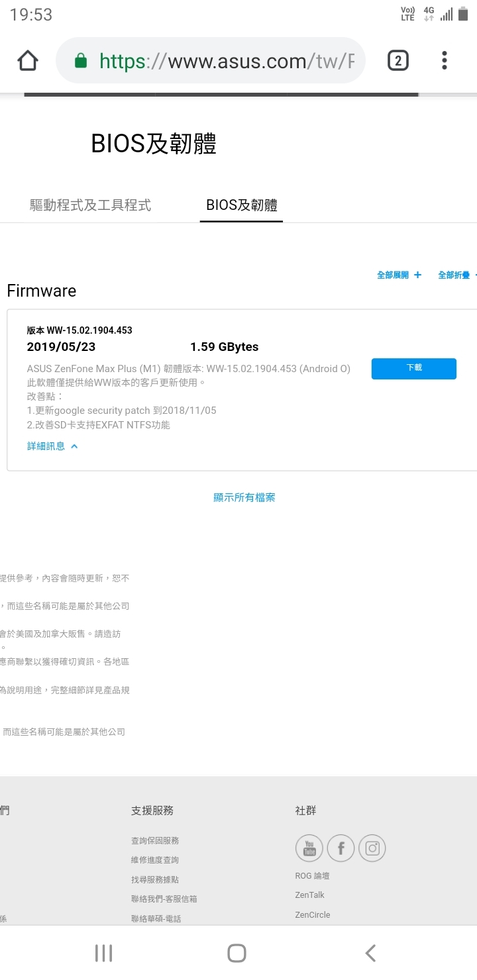Tap the signal strength status icon
This screenshot has width=477, height=980.
tap(447, 14)
